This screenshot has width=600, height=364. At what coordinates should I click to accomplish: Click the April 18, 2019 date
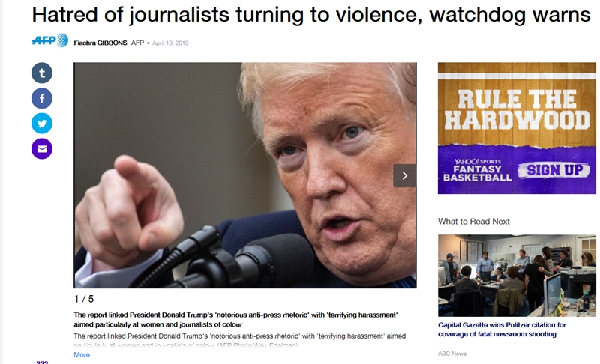pyautogui.click(x=170, y=43)
